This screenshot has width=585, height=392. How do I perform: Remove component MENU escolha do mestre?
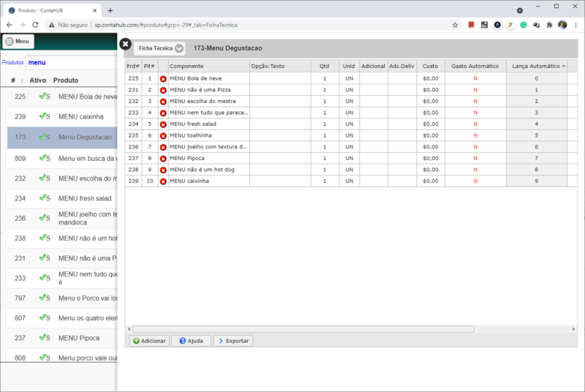[x=163, y=102]
